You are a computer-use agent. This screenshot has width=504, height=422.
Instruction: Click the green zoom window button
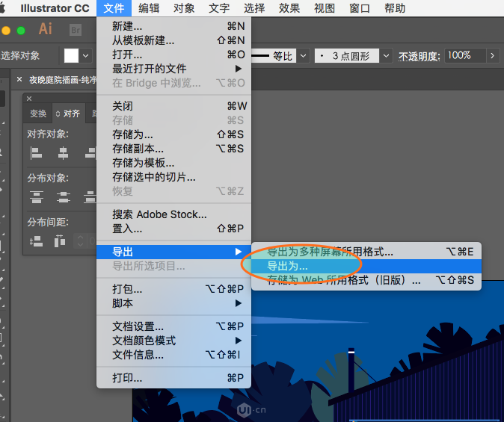coord(21,31)
